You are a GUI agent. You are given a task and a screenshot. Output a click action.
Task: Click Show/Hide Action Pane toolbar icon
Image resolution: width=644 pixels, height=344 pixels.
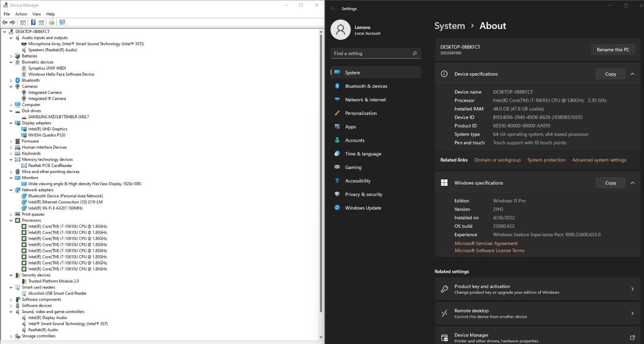(41, 23)
